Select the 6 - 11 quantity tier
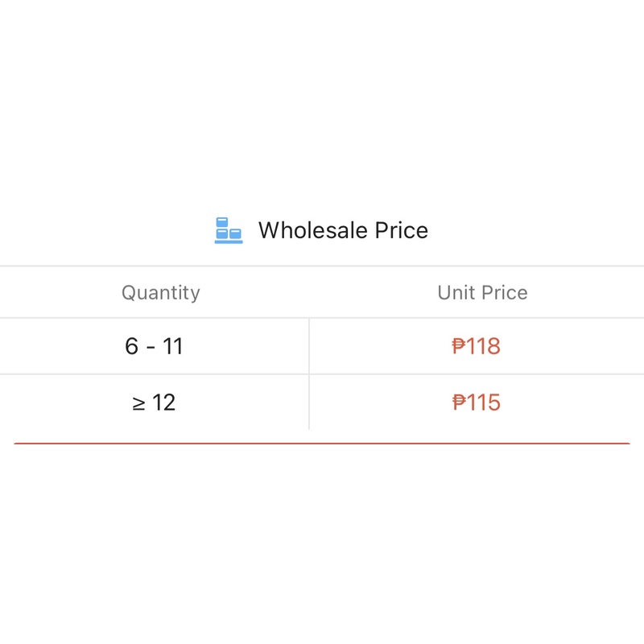Image resolution: width=644 pixels, height=644 pixels. click(154, 346)
